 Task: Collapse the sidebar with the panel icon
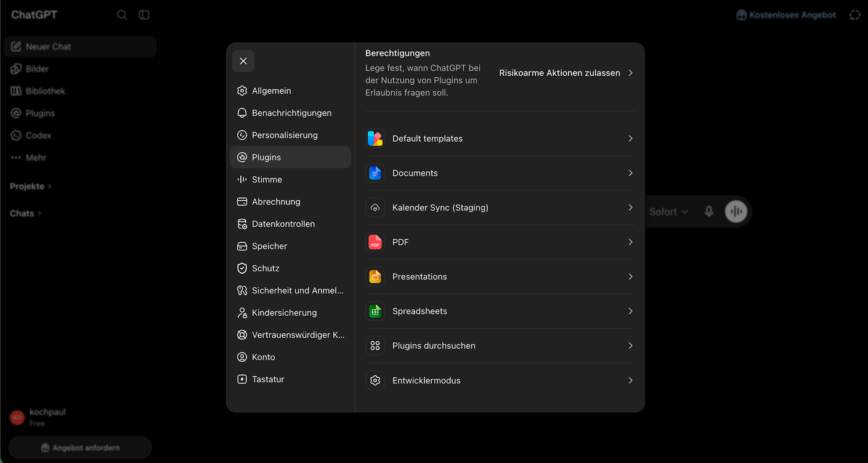coord(144,15)
